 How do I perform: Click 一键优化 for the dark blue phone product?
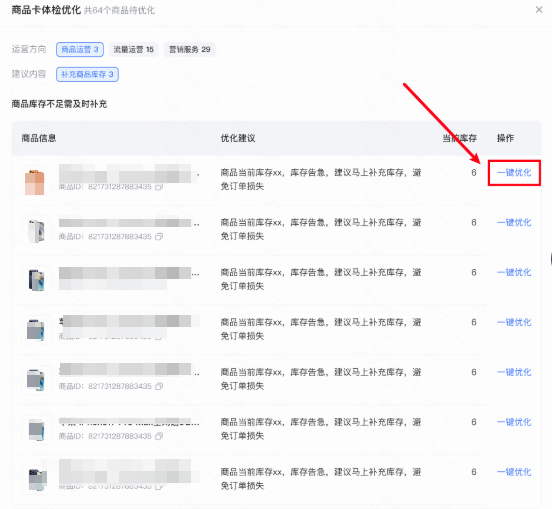tap(514, 272)
